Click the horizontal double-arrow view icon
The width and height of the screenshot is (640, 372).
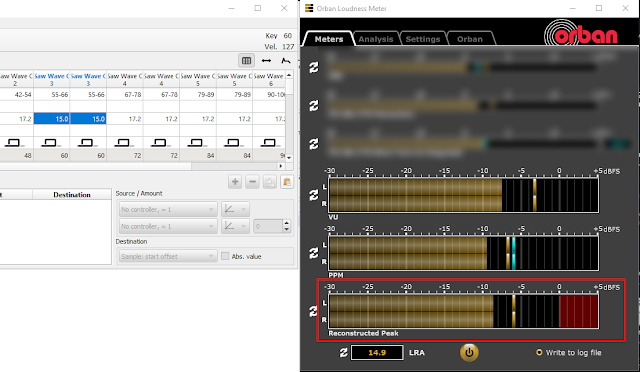[x=267, y=61]
